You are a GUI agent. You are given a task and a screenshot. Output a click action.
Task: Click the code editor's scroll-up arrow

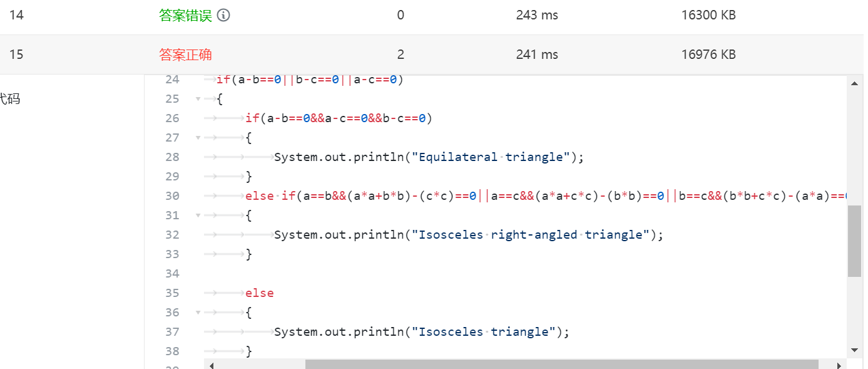[854, 83]
